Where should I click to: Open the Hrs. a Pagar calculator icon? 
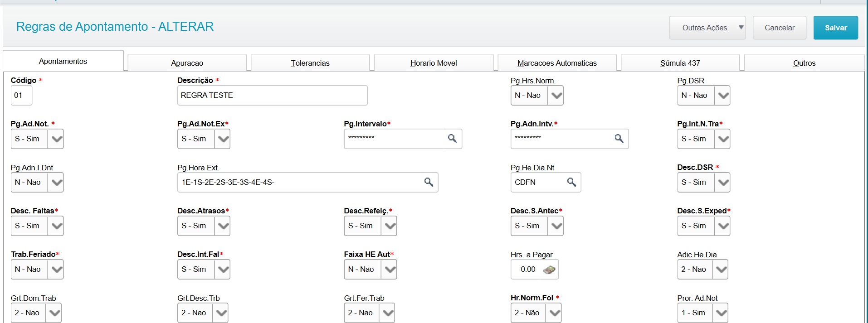click(x=549, y=270)
